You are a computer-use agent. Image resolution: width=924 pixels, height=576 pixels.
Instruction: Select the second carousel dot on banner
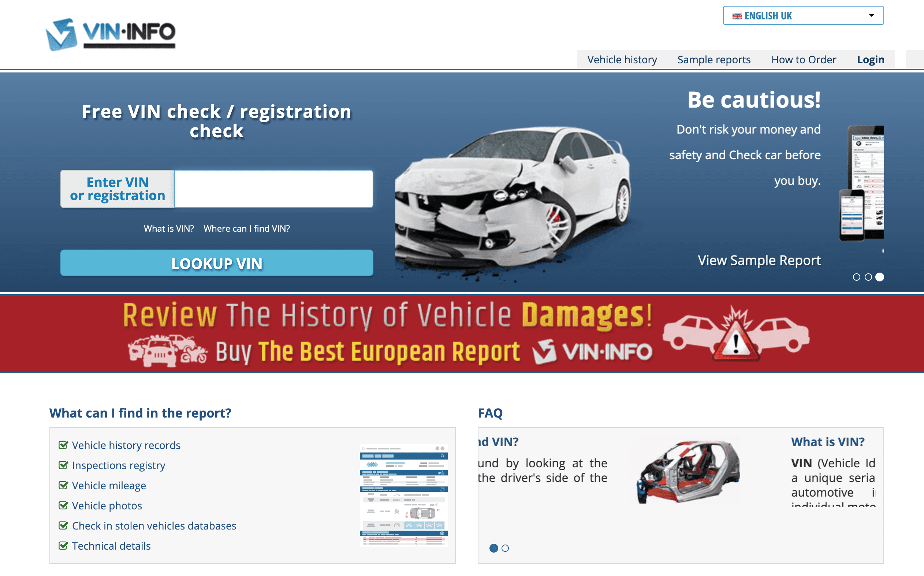(x=868, y=278)
